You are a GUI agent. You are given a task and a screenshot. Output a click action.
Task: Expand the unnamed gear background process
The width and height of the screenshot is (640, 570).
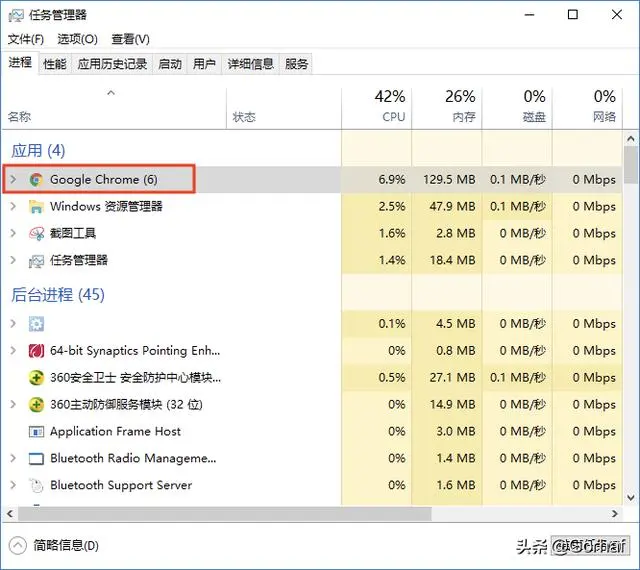(x=13, y=323)
